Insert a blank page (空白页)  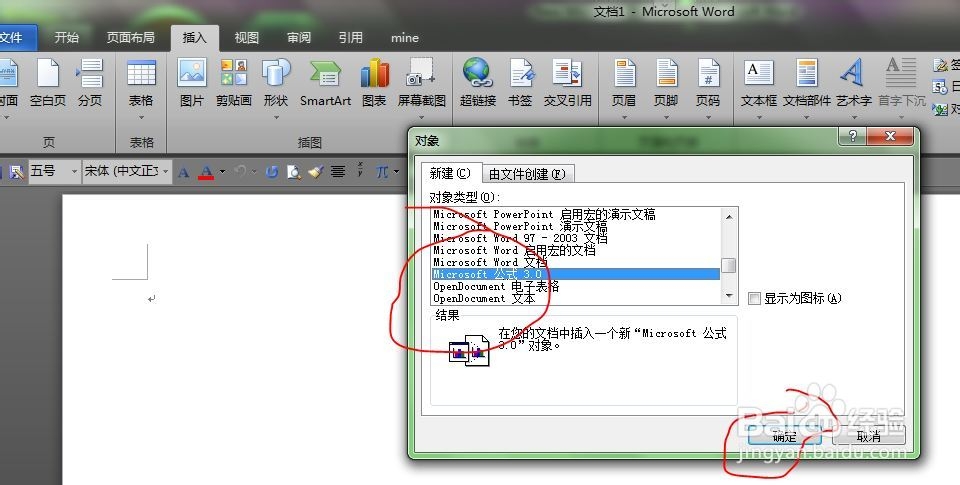(x=48, y=85)
